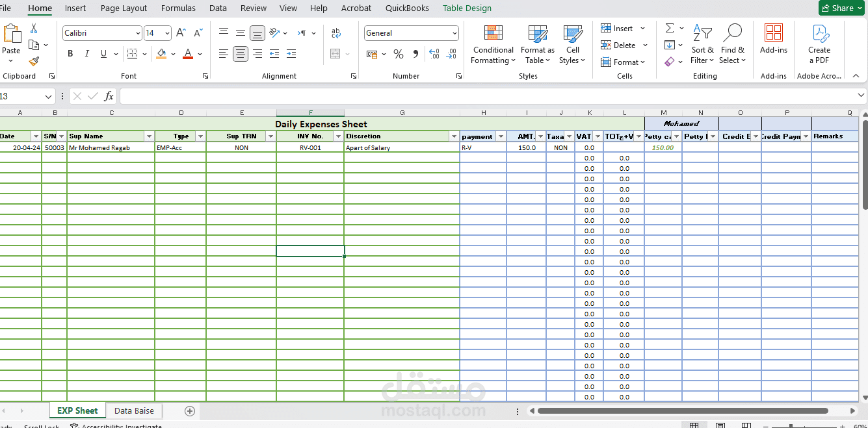Viewport: 868px width, 428px height.
Task: Open Sort & Filter
Action: (702, 44)
